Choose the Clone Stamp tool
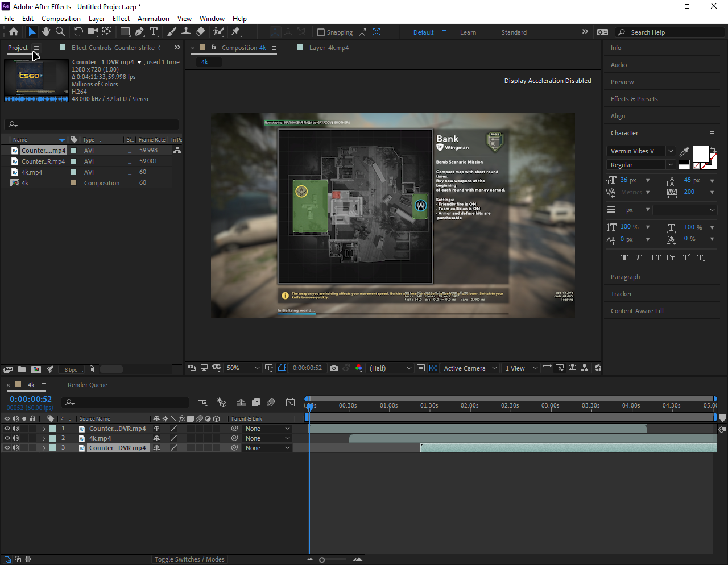 (186, 32)
